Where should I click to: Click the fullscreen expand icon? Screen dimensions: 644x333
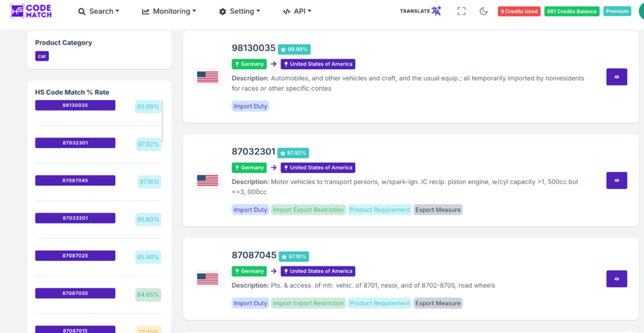click(x=462, y=11)
